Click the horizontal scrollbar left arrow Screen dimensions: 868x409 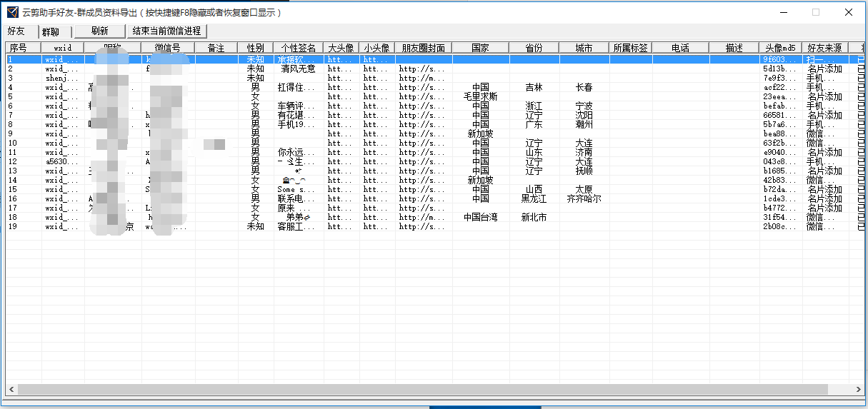pyautogui.click(x=11, y=389)
